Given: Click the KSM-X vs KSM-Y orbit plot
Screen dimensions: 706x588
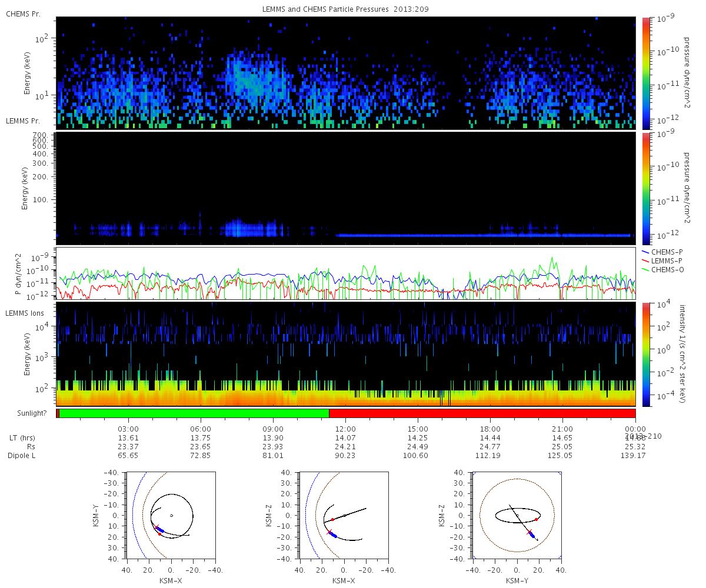Looking at the screenshot, I should click(171, 515).
